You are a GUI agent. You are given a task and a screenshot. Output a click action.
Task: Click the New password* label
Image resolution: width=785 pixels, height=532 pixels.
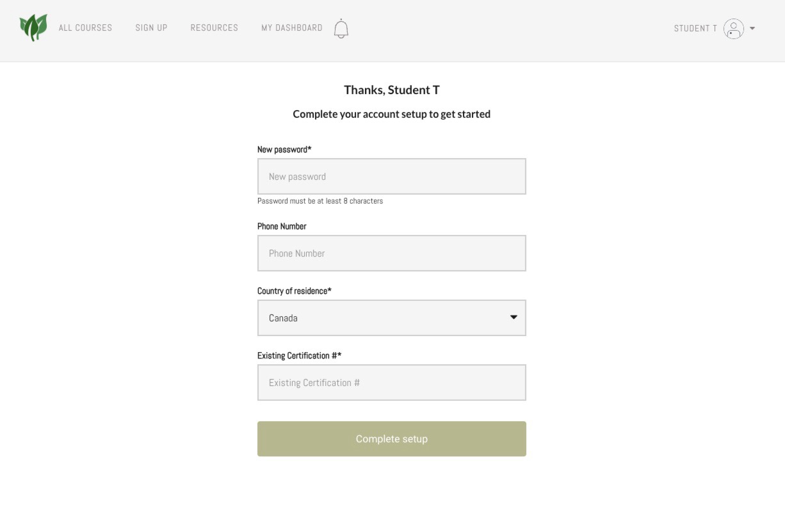coord(284,149)
